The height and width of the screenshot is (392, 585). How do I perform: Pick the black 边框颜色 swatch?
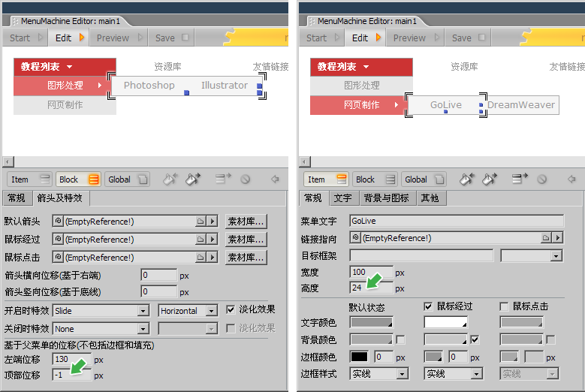tap(359, 357)
